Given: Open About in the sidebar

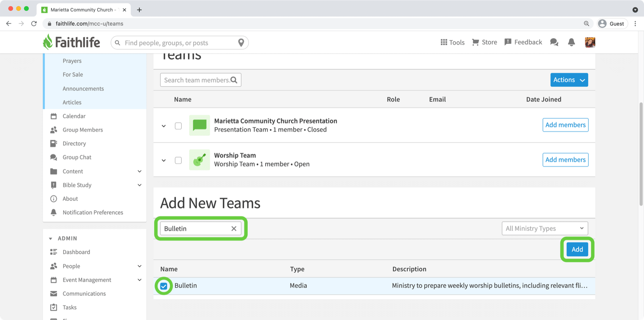Looking at the screenshot, I should 70,199.
